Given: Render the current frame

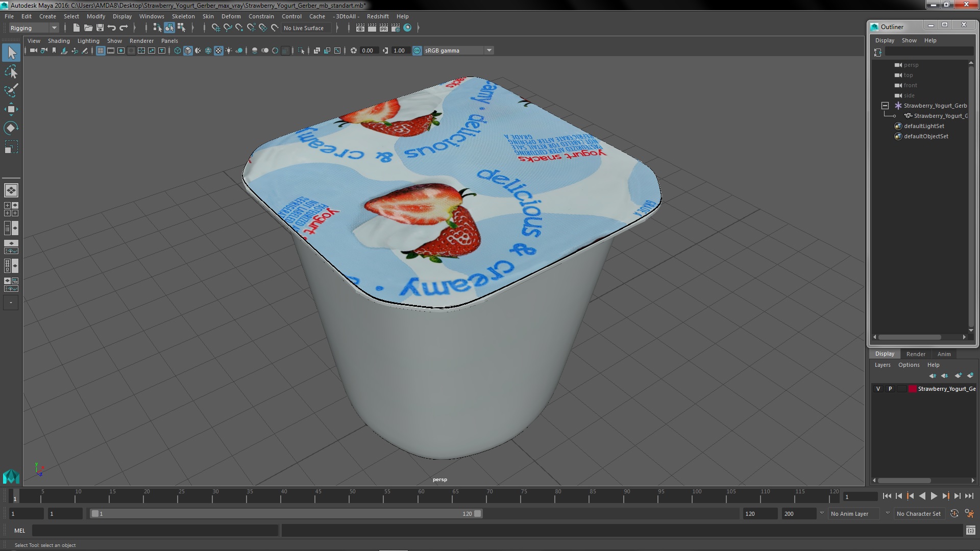Looking at the screenshot, I should (x=372, y=28).
